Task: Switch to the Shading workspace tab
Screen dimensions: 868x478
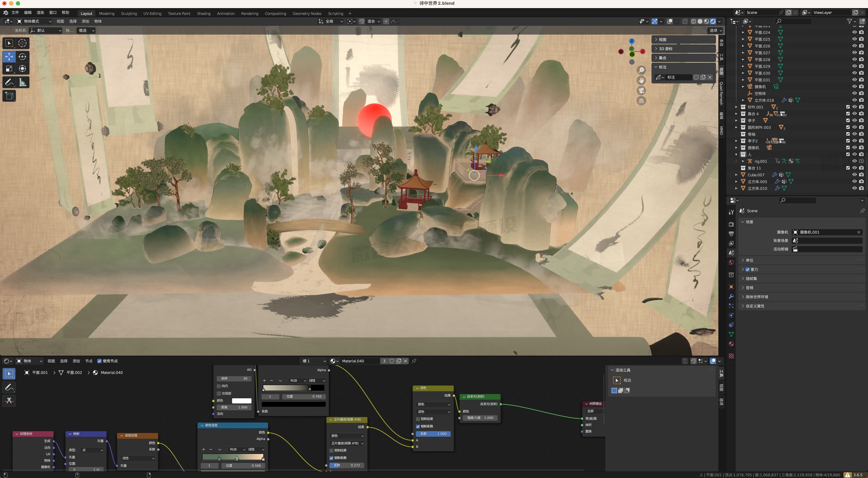Action: [204, 14]
